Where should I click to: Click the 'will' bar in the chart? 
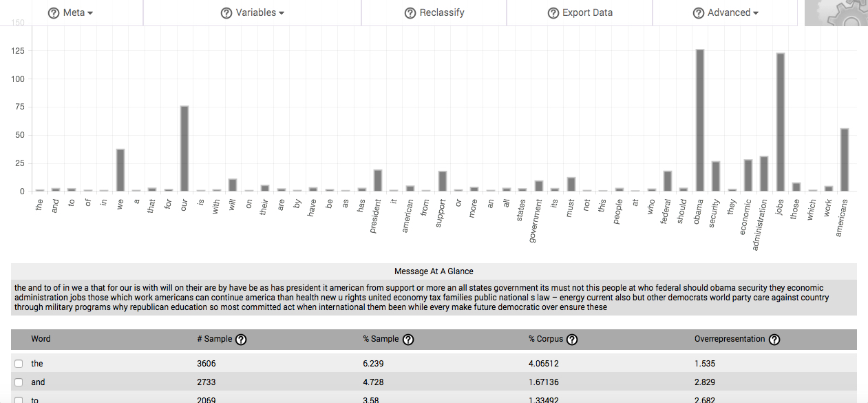(233, 185)
